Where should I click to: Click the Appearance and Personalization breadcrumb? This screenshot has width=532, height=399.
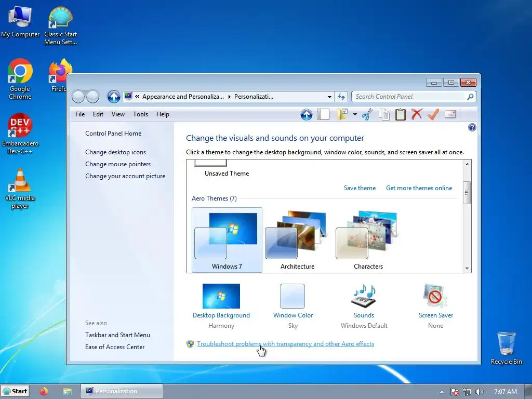click(x=183, y=97)
